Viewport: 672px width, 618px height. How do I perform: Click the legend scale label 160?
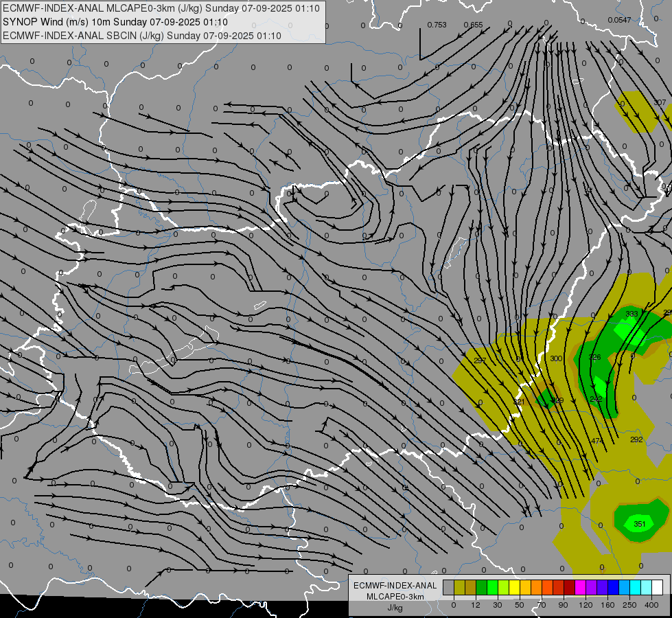607,605
